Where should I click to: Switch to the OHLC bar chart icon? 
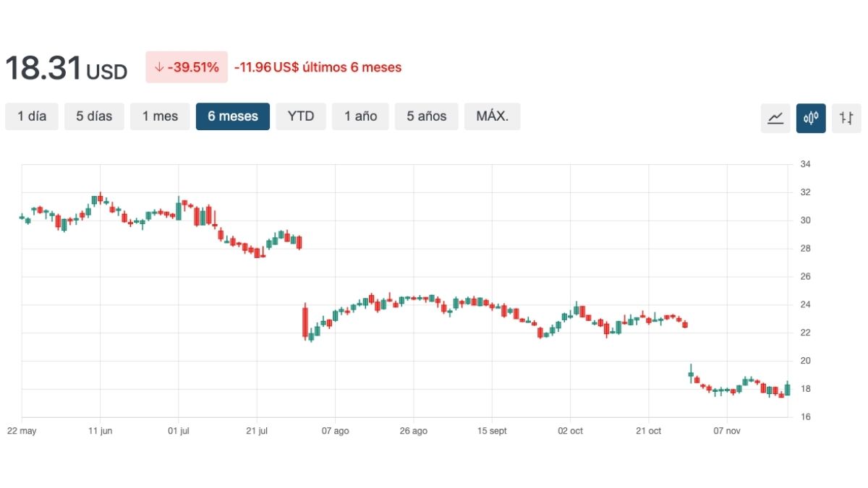846,118
